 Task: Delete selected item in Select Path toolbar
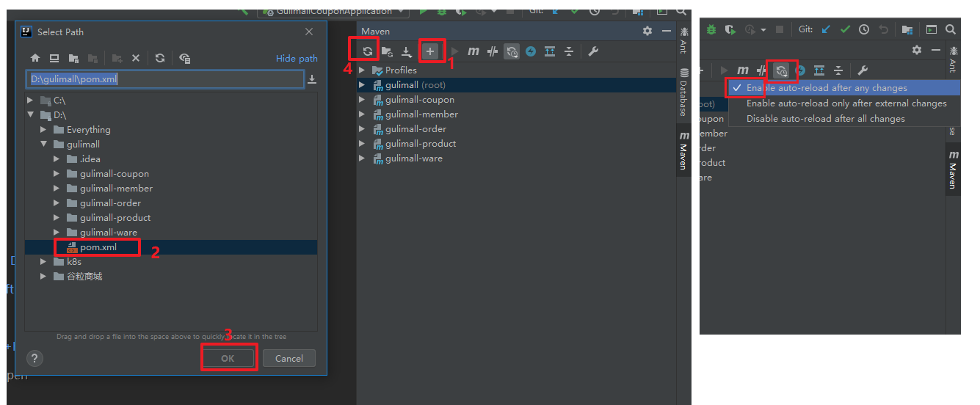coord(136,58)
